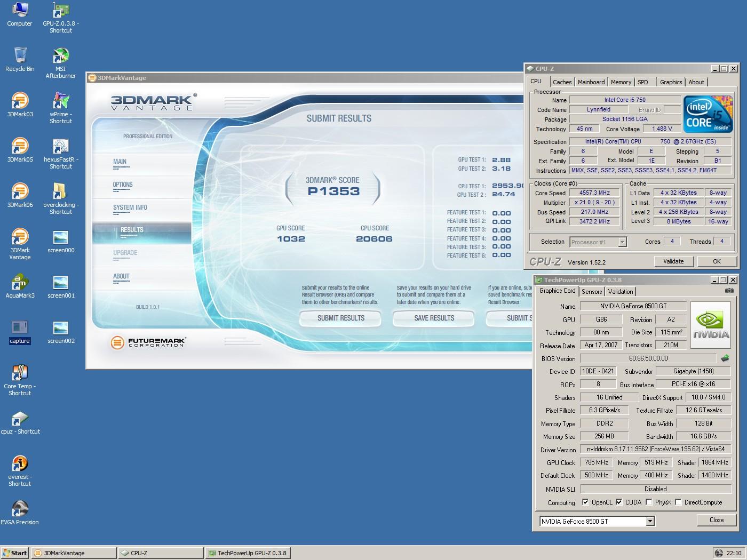The width and height of the screenshot is (747, 560).
Task: Click GPU Clock value 785 MHz in GPU-Z
Action: pos(596,462)
